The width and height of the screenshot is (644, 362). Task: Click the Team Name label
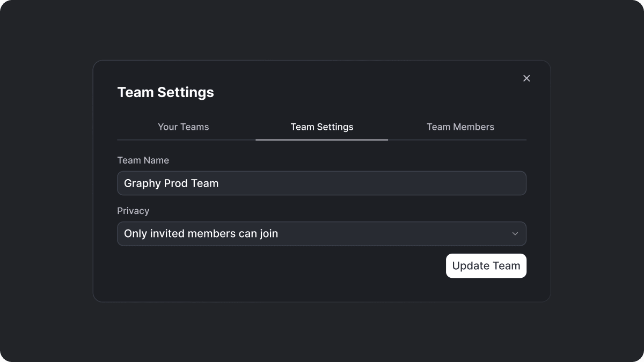click(143, 160)
